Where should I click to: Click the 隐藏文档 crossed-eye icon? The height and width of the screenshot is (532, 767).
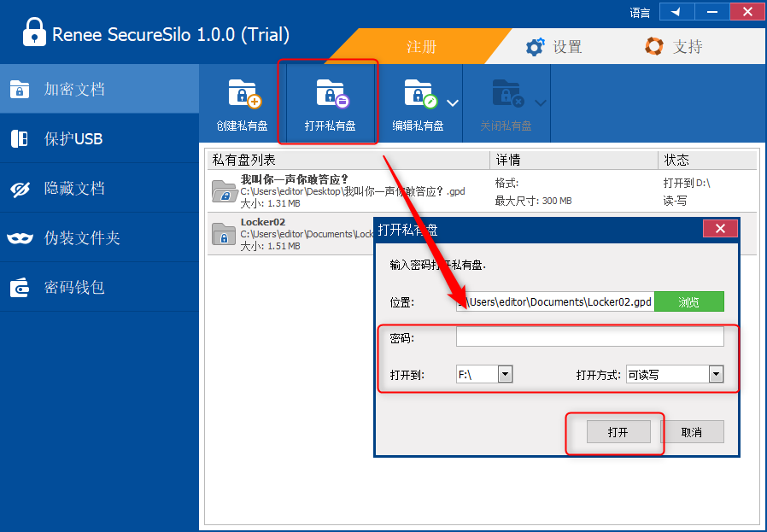point(20,189)
